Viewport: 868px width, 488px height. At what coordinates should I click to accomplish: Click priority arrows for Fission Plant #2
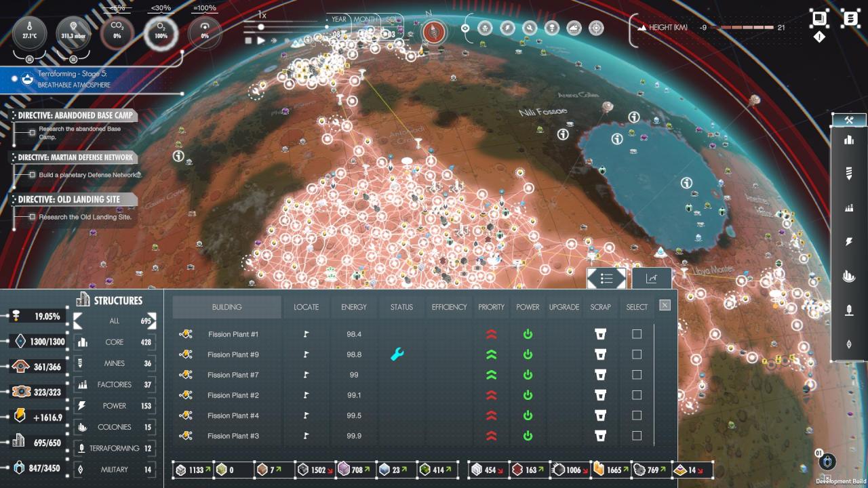pyautogui.click(x=492, y=395)
